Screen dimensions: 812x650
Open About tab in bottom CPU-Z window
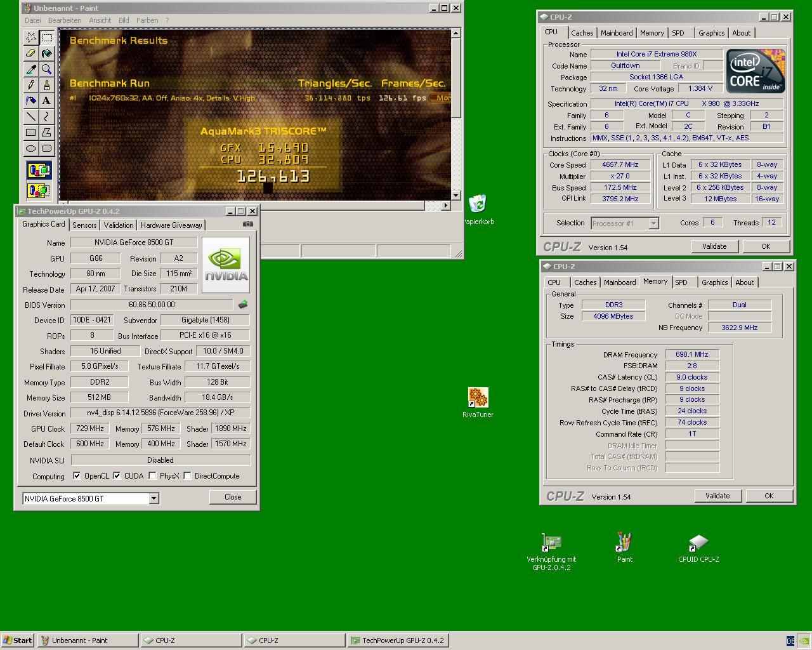(744, 282)
